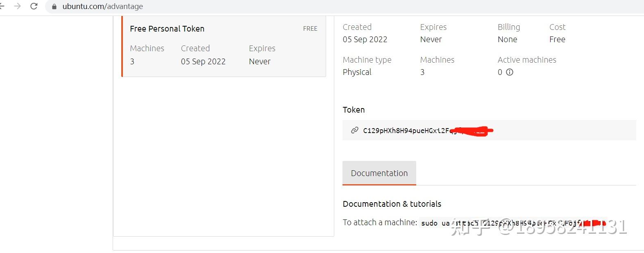Click the 05 Sep 2022 date in the card

click(x=203, y=61)
